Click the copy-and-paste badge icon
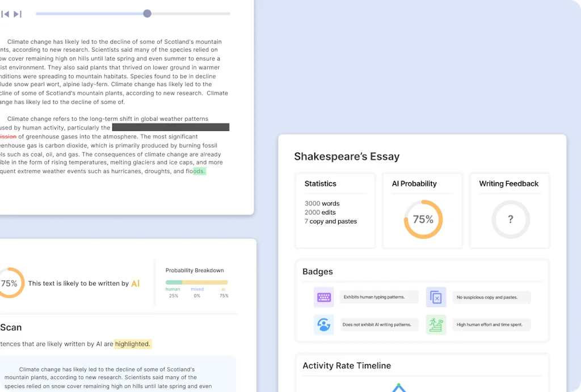This screenshot has height=392, width=581. [436, 297]
